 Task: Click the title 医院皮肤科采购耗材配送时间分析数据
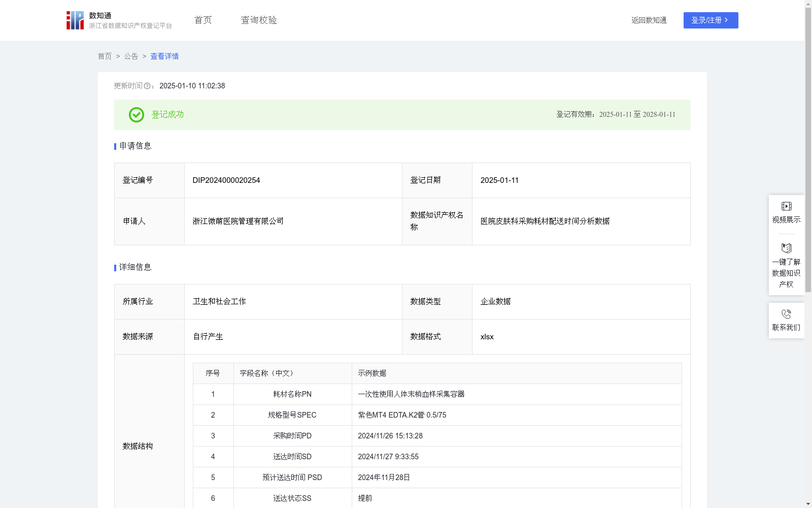point(545,221)
